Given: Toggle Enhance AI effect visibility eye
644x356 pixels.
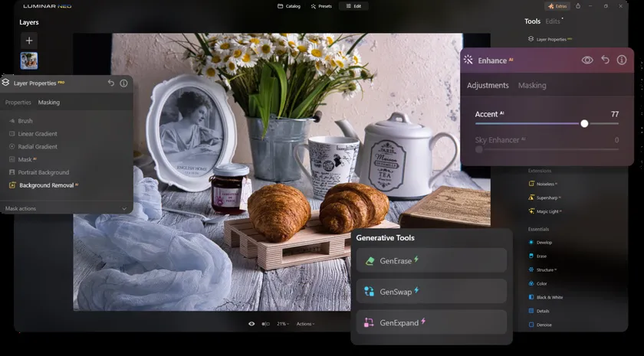Looking at the screenshot, I should tap(587, 60).
